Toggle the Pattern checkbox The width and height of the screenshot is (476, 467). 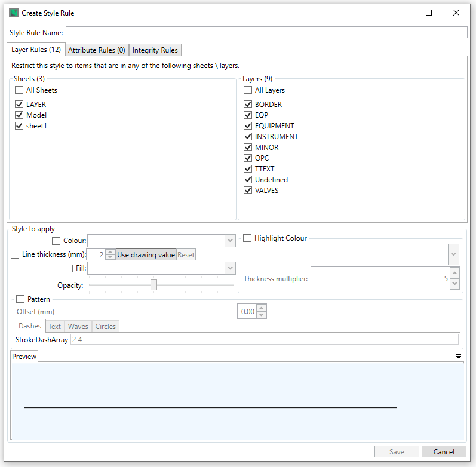[21, 299]
